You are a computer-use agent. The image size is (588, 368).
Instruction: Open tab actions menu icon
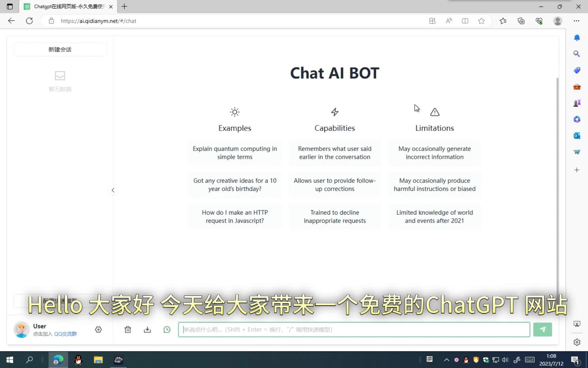click(x=10, y=6)
